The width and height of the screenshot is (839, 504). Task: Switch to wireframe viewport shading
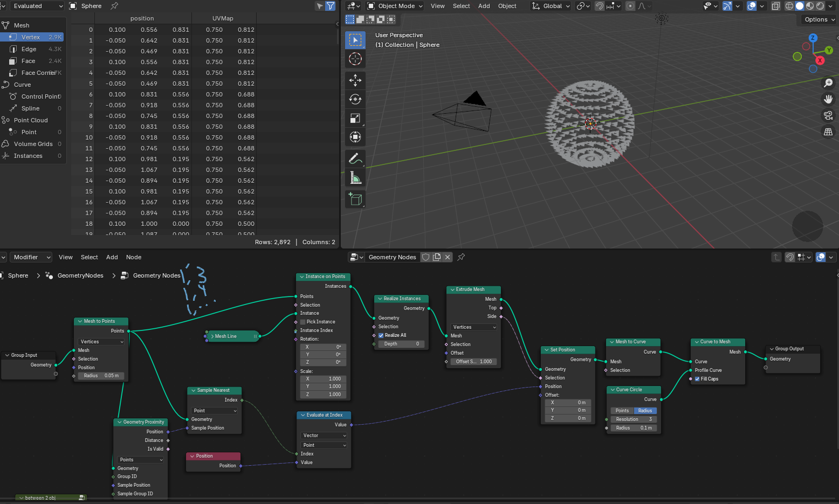789,6
